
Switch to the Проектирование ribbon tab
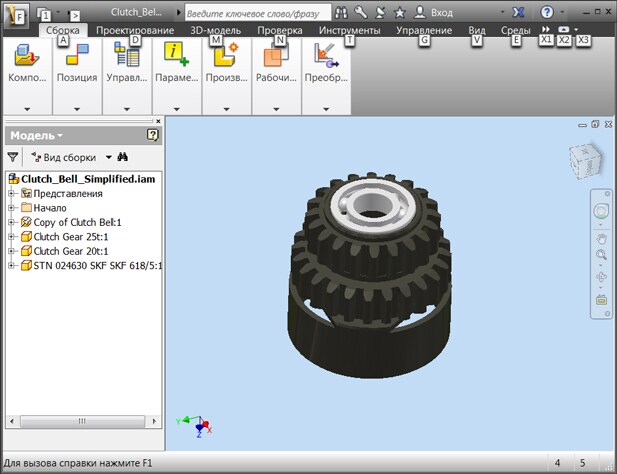click(135, 31)
